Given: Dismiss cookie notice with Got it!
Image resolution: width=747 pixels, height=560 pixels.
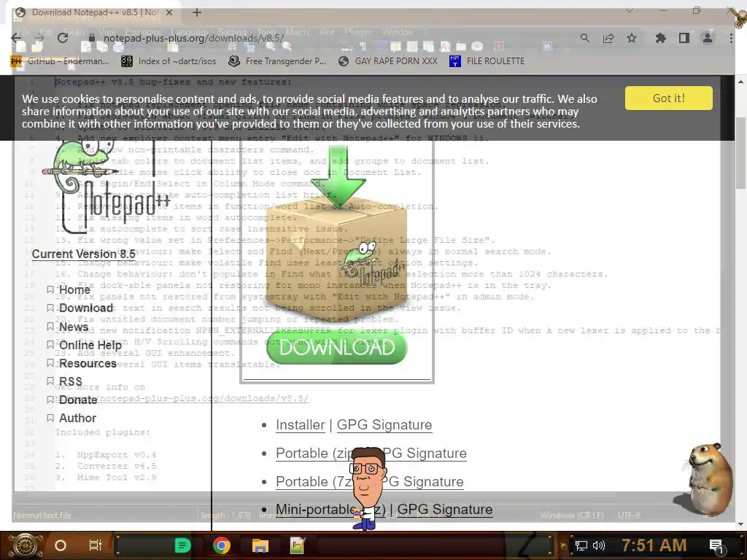Looking at the screenshot, I should pyautogui.click(x=669, y=98).
